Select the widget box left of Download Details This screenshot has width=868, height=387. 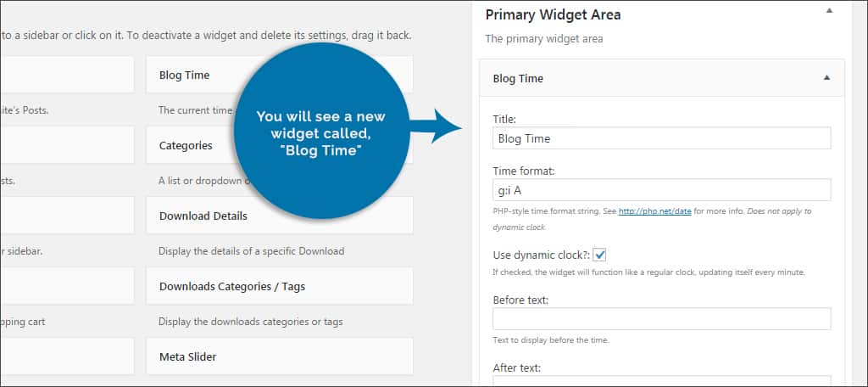66,216
